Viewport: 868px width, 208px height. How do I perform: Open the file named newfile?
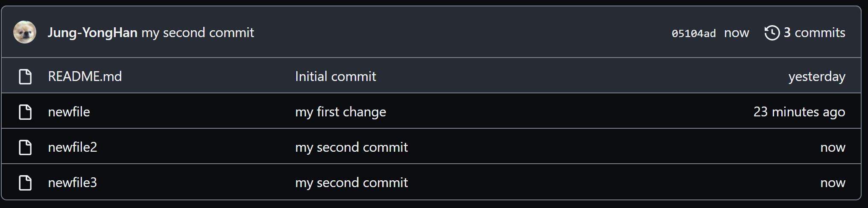(69, 112)
